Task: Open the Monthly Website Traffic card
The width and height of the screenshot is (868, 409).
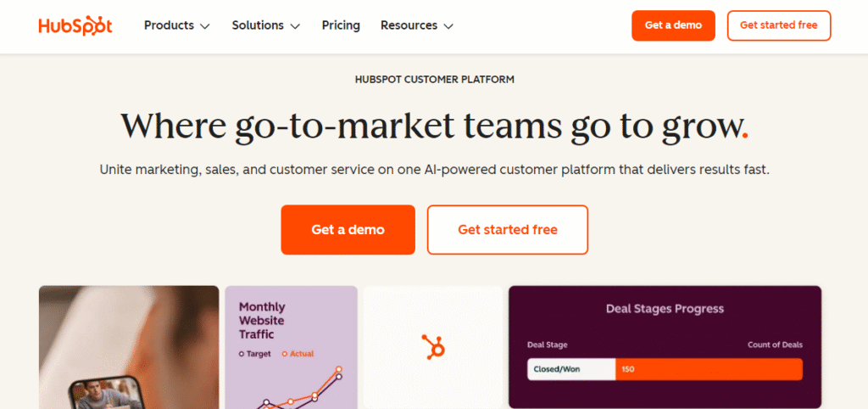Action: [x=291, y=347]
